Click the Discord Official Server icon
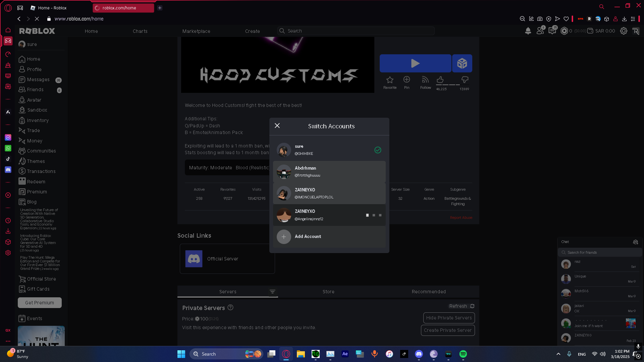644x362 pixels. click(x=194, y=259)
